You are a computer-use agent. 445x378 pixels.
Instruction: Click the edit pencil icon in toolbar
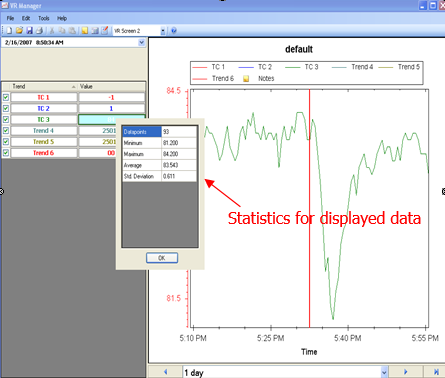pyautogui.click(x=105, y=31)
